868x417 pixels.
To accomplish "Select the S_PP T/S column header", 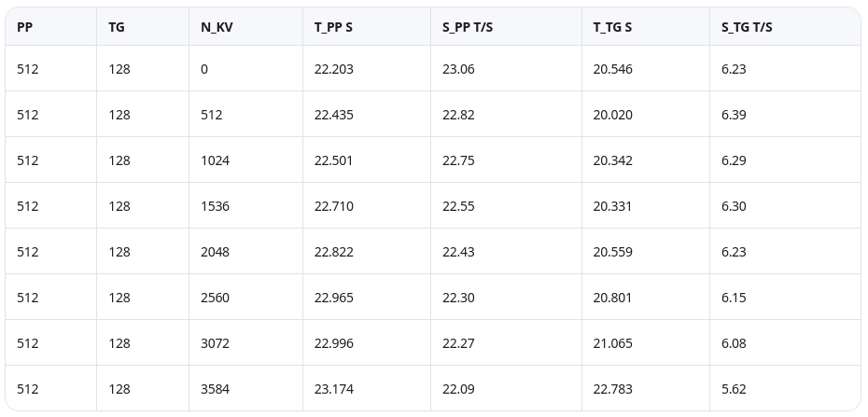I will point(468,27).
